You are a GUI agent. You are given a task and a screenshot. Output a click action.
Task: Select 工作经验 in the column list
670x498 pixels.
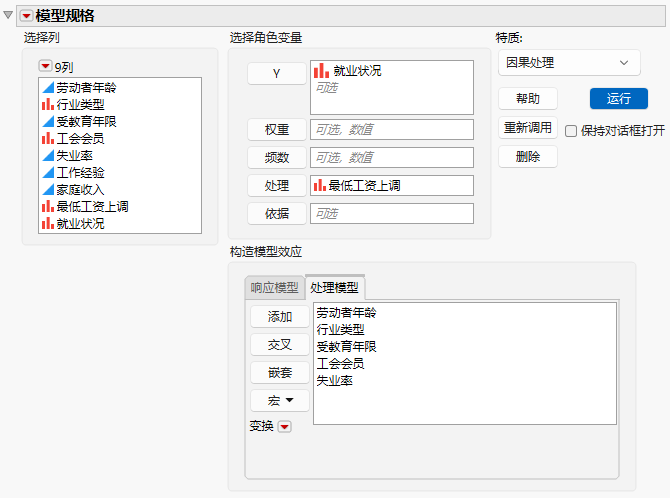[x=80, y=173]
